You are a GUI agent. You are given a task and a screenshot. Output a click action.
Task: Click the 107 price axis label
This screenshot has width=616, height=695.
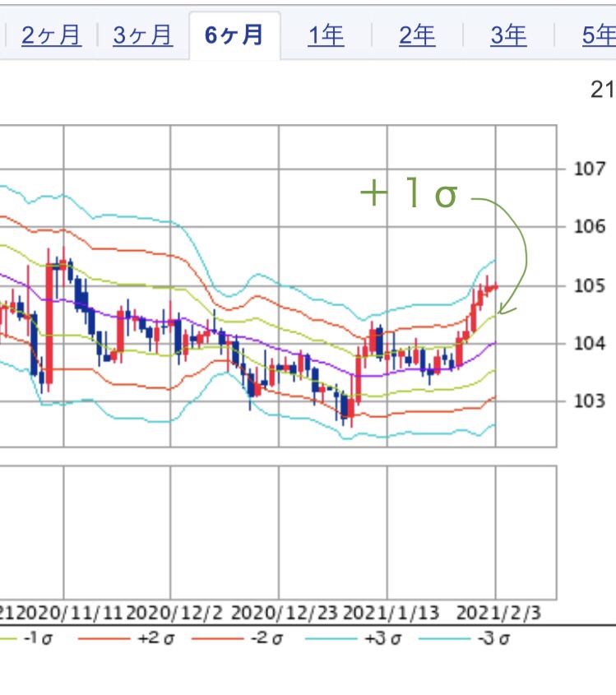click(x=590, y=169)
